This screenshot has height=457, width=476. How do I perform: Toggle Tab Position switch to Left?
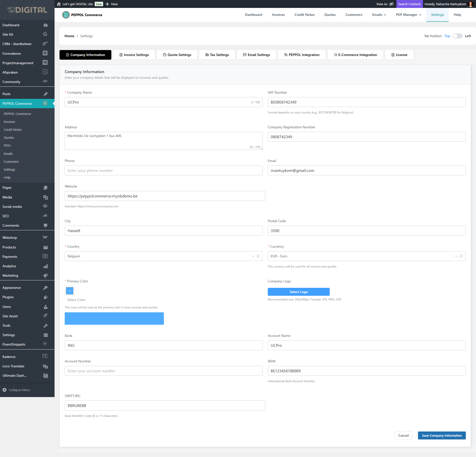point(457,36)
